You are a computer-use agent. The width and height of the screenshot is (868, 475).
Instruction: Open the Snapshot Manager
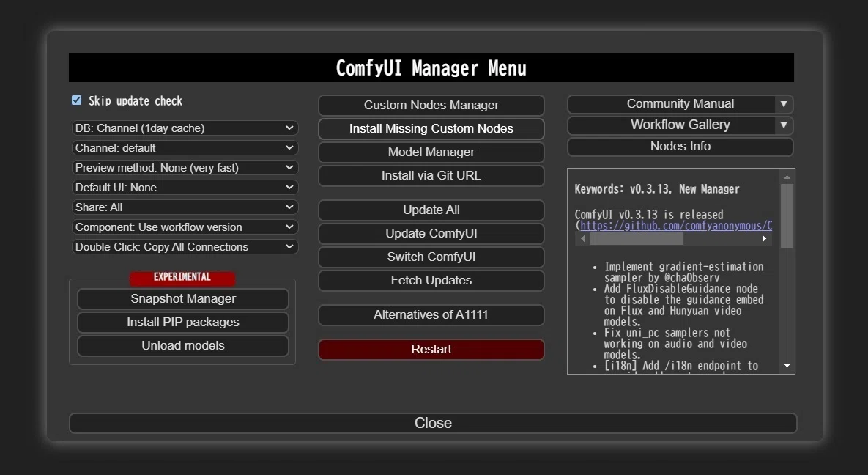point(183,299)
